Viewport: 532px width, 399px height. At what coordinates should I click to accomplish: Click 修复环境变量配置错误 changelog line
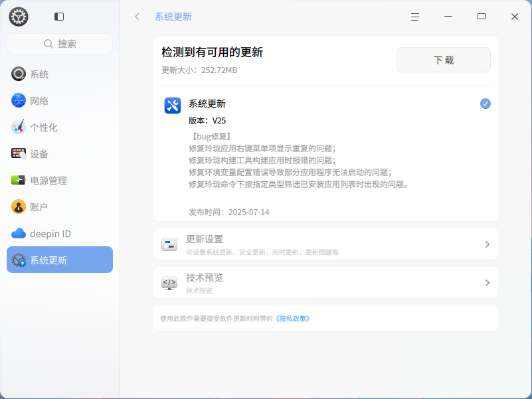coord(290,173)
